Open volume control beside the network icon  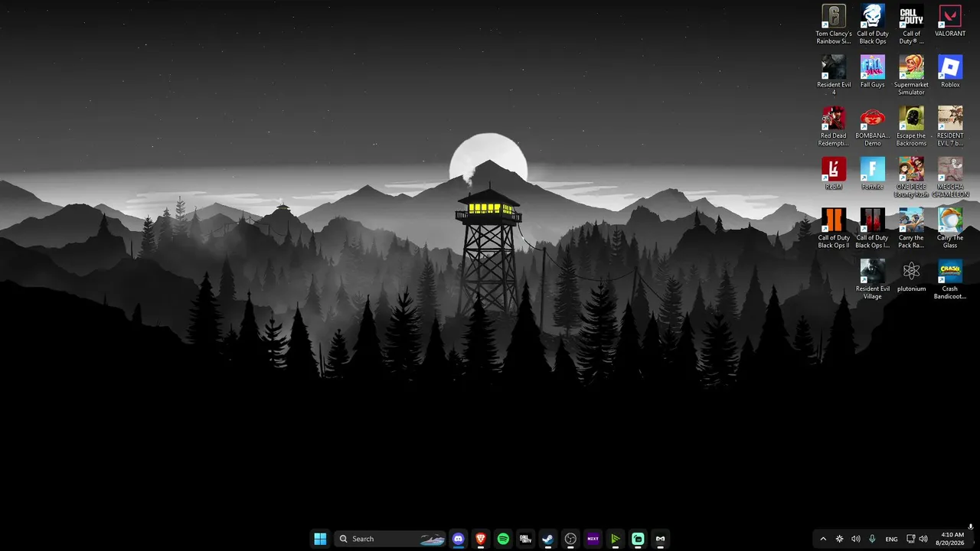pos(923,539)
